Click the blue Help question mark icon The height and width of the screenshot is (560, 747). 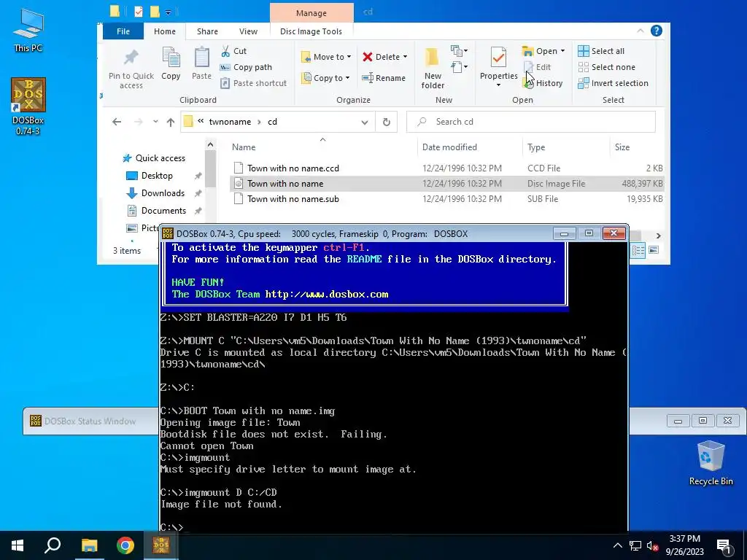click(x=656, y=31)
